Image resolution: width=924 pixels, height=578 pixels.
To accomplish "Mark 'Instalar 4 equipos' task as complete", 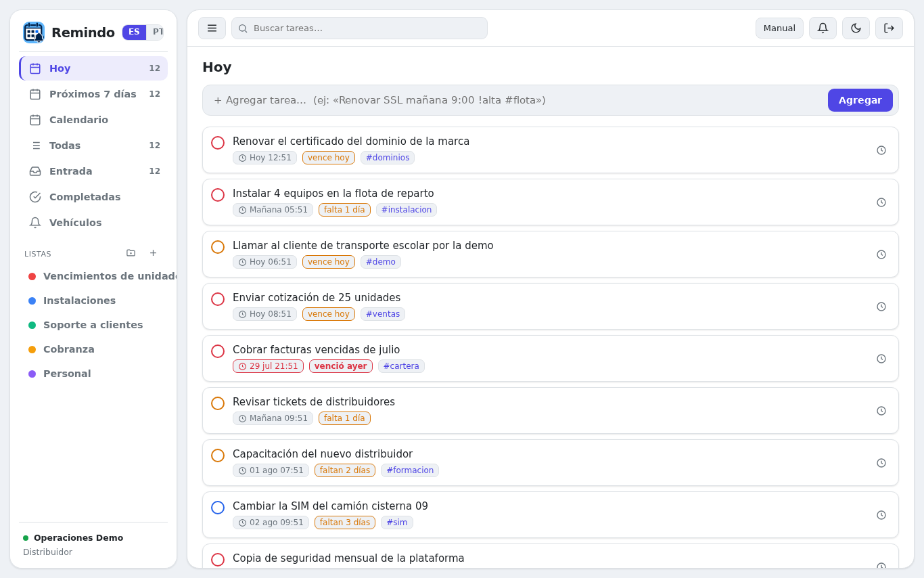I will click(x=218, y=195).
